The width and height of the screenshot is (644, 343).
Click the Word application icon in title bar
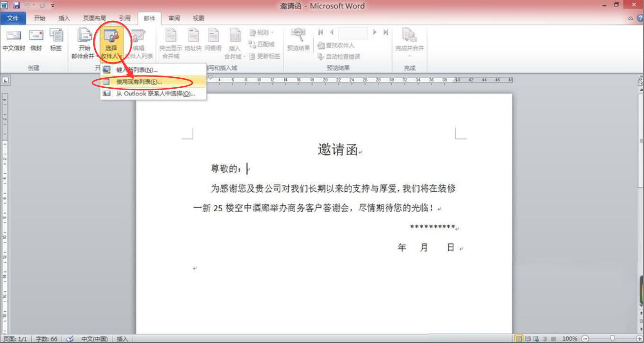coord(5,6)
